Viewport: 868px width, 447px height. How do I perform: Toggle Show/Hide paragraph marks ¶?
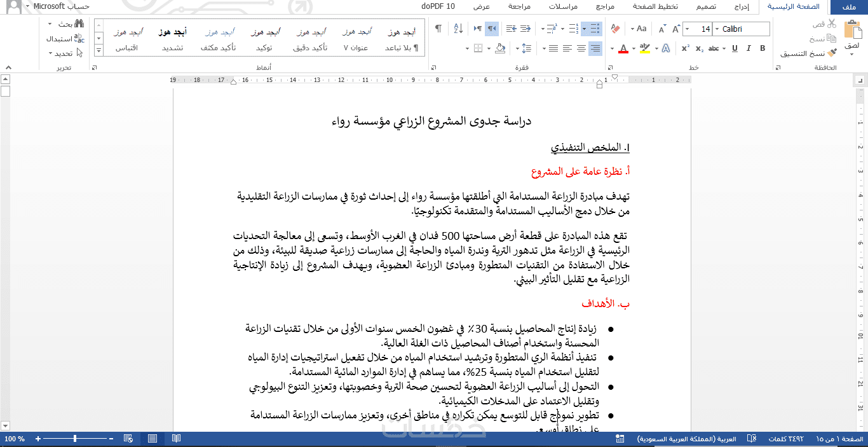438,29
